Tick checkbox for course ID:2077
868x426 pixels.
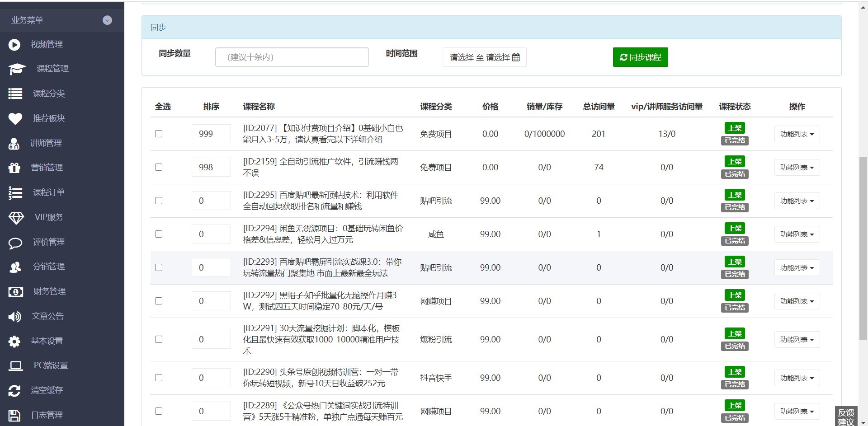pos(159,134)
